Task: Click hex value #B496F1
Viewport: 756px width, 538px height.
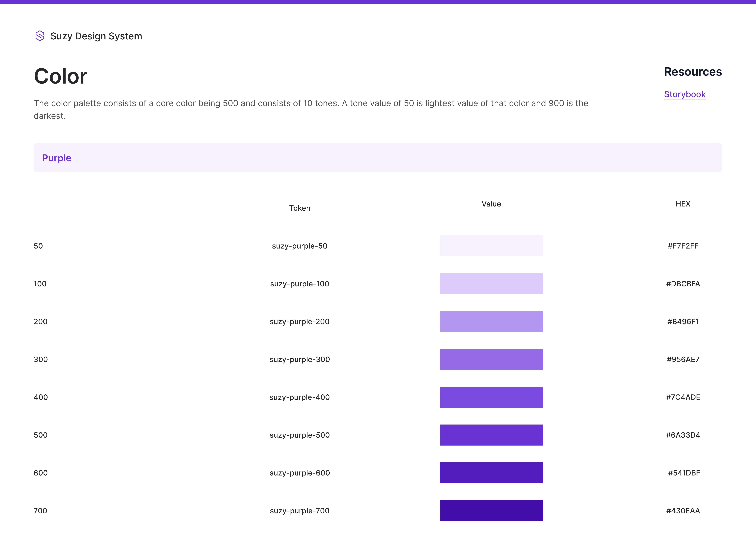Action: [683, 321]
